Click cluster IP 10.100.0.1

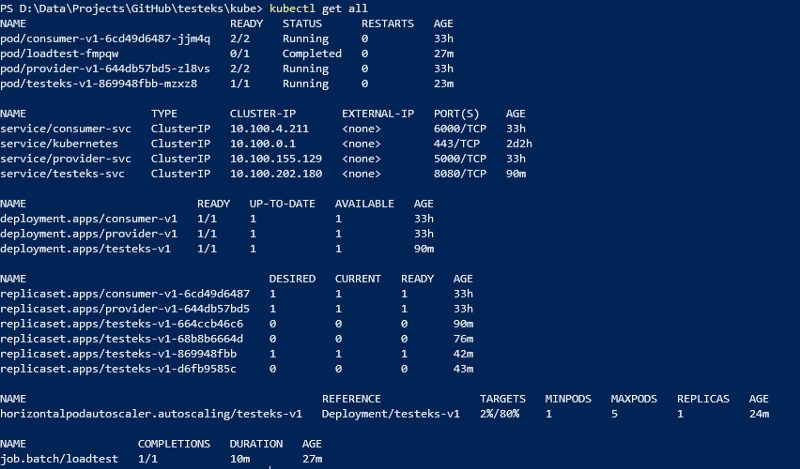(263, 144)
